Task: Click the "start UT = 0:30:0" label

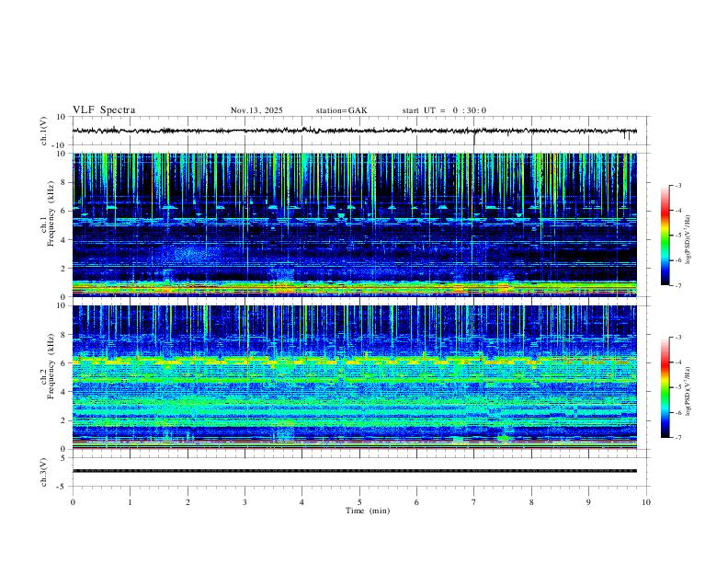Action: [444, 110]
